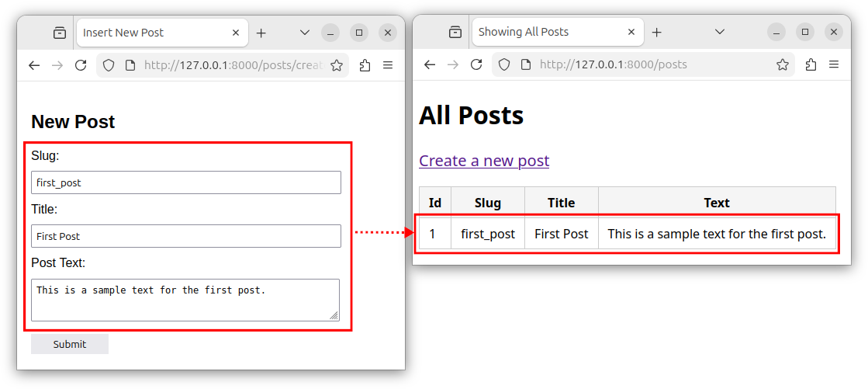This screenshot has width=868, height=389.
Task: Click the Title field containing First Post
Action: pos(186,236)
